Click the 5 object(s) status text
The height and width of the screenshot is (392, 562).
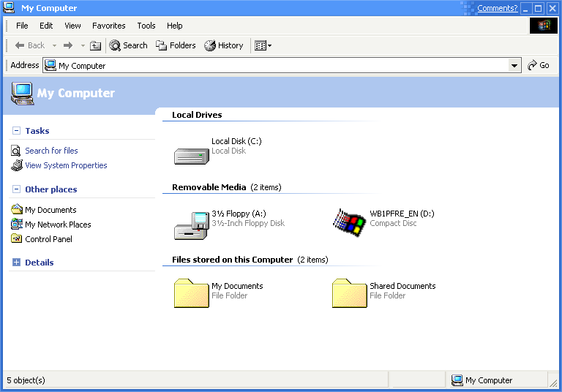[26, 380]
